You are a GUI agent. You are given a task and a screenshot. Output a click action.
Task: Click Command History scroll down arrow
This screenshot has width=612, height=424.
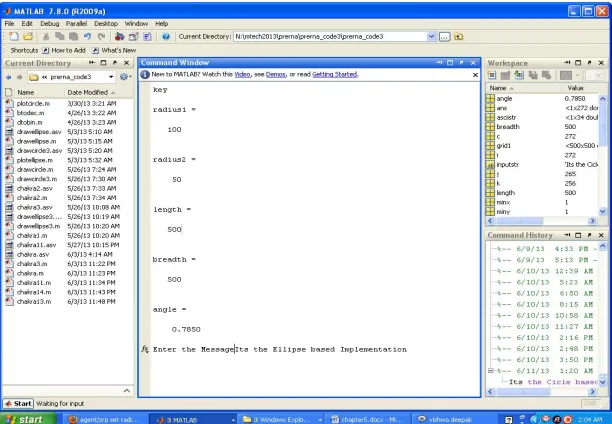602,381
